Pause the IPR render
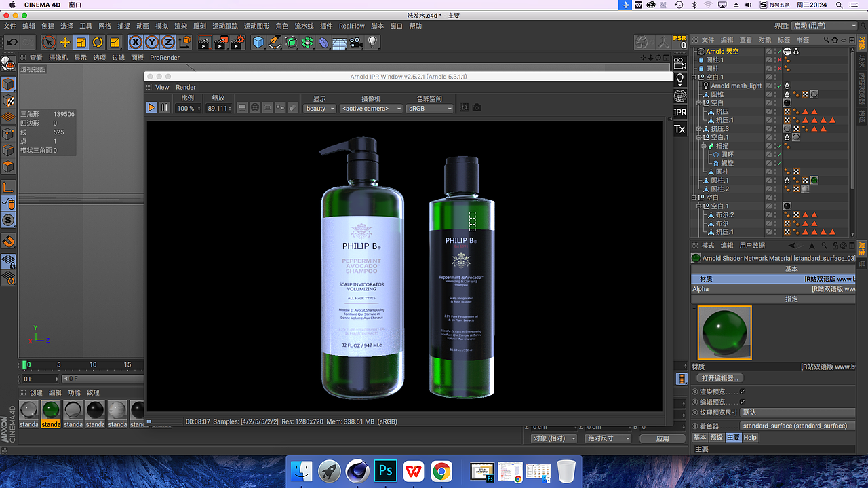This screenshot has height=488, width=868. [x=164, y=107]
